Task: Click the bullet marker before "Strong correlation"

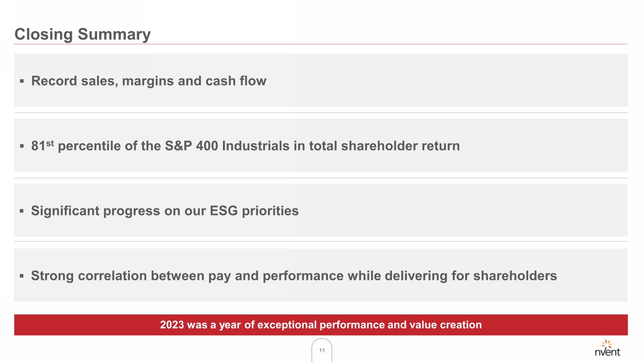Action: 22,276
